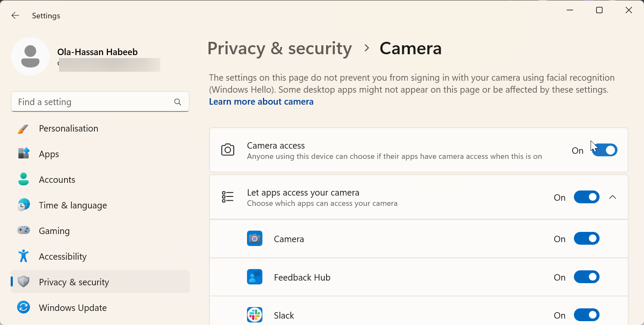
Task: Click the Slack app icon
Action: point(255,315)
